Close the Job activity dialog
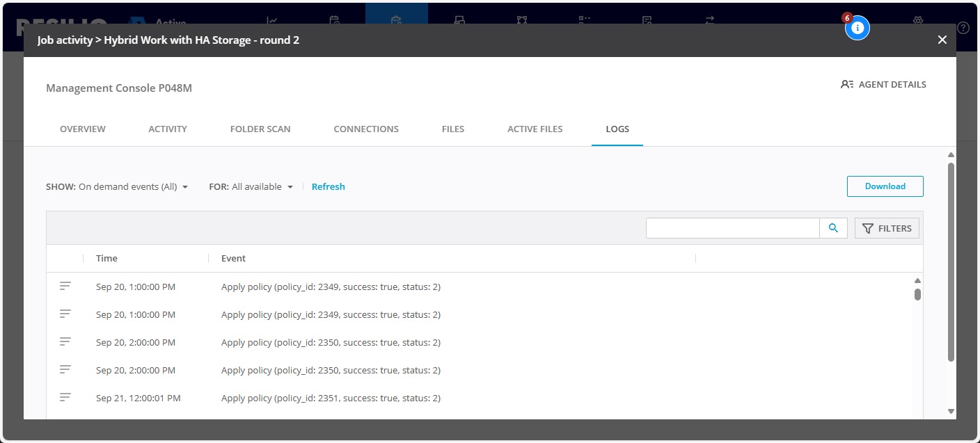The image size is (980, 443). 942,40
